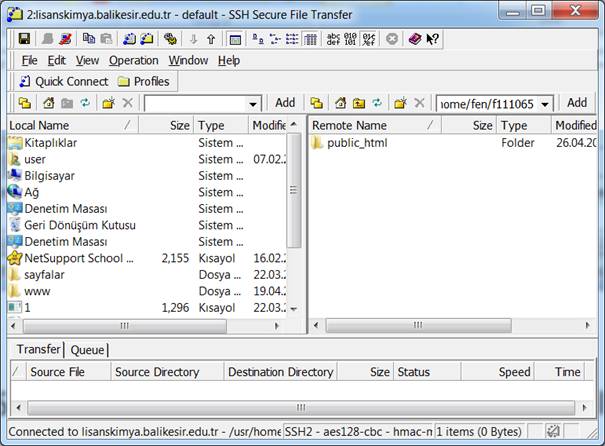Open Help Topics with the book icon

tap(415, 39)
